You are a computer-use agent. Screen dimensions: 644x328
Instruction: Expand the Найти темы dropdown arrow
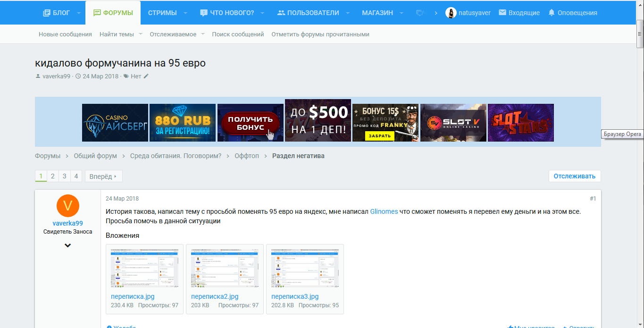(141, 34)
